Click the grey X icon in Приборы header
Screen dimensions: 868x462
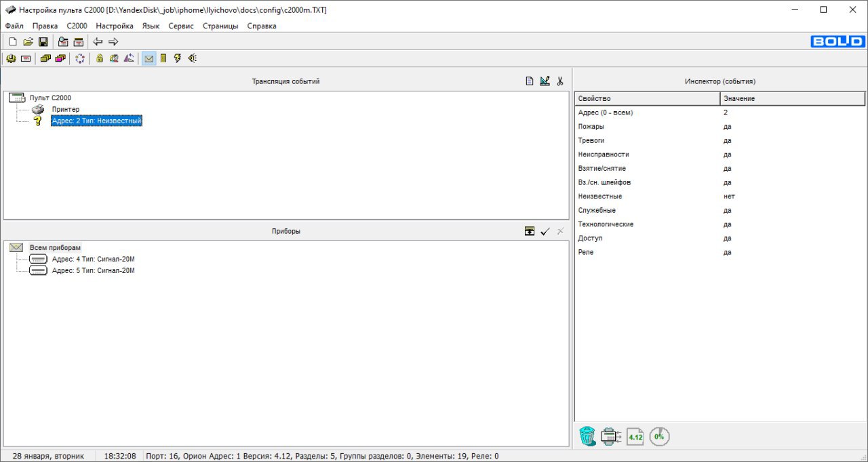560,231
